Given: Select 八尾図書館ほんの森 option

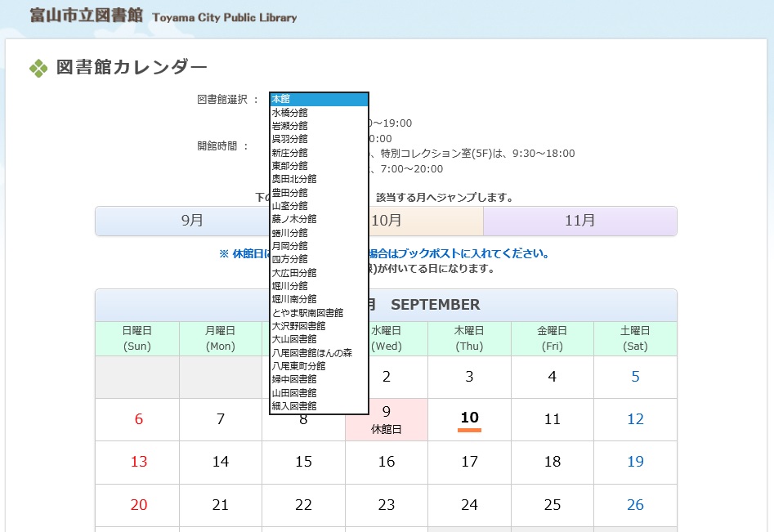Looking at the screenshot, I should tap(319, 352).
